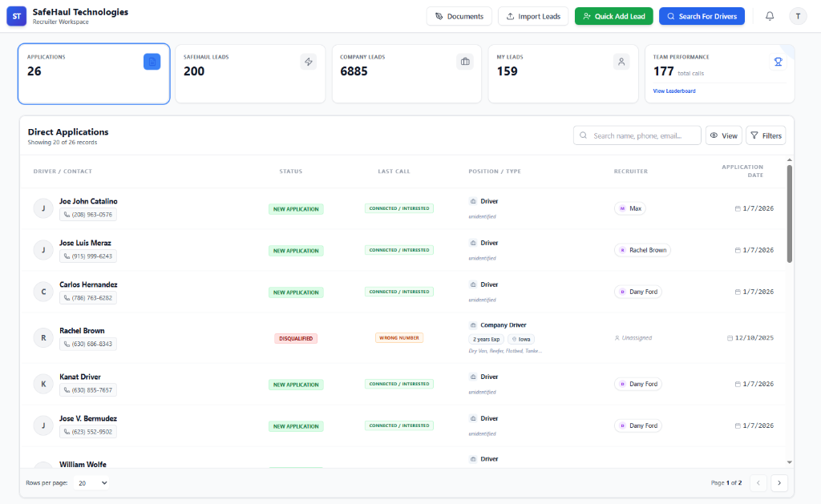Image resolution: width=821 pixels, height=504 pixels.
Task: Open the View Leaderboard link
Action: [674, 91]
